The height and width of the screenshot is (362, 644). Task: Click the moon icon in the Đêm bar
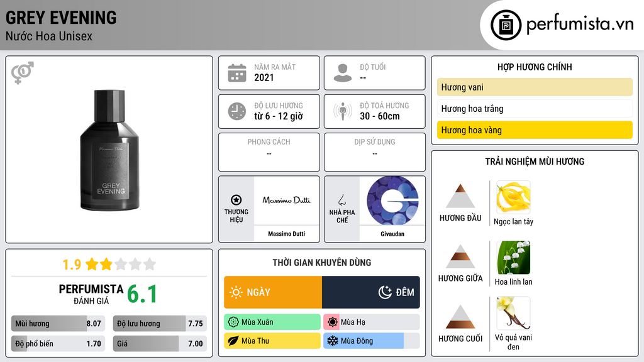[x=385, y=292]
